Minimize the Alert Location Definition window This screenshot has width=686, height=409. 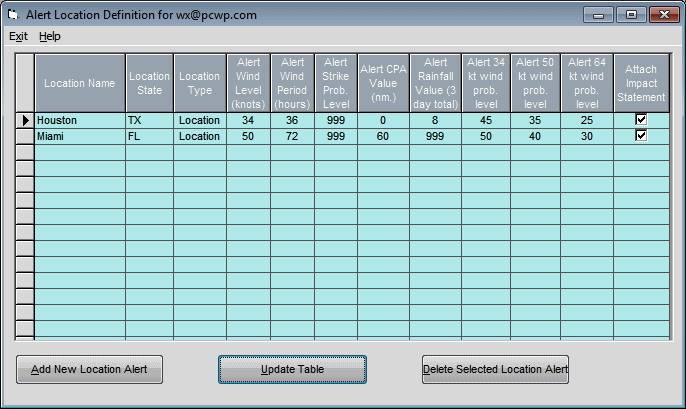pos(600,14)
